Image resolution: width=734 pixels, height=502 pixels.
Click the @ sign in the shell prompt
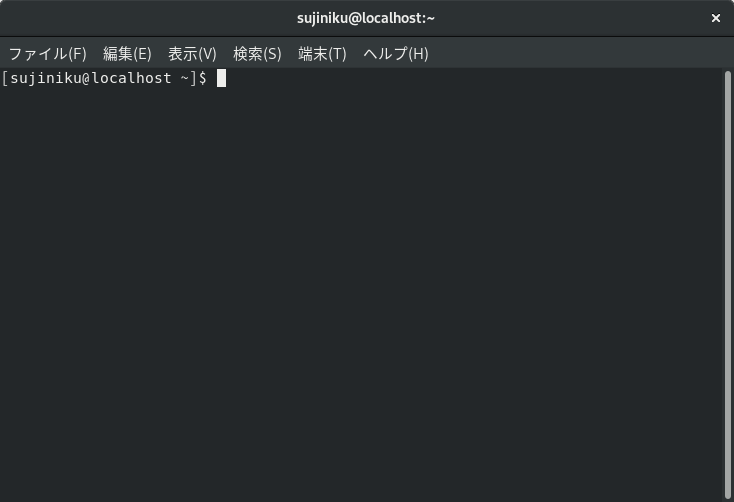(82, 78)
